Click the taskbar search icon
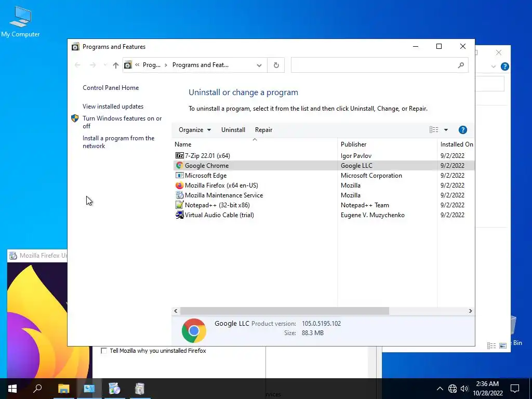Image resolution: width=532 pixels, height=399 pixels. (x=37, y=389)
